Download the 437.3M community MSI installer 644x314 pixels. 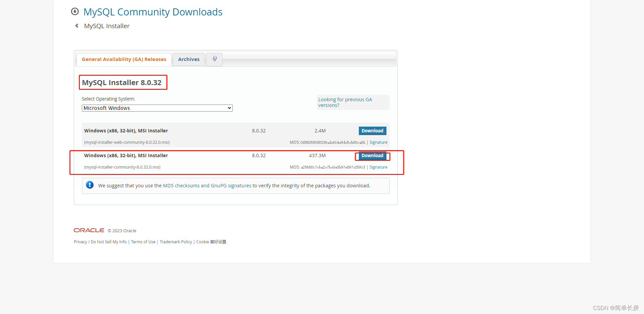(372, 156)
